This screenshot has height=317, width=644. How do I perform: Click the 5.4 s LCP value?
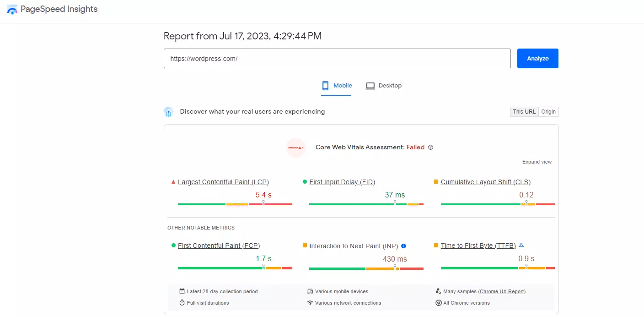tap(263, 195)
